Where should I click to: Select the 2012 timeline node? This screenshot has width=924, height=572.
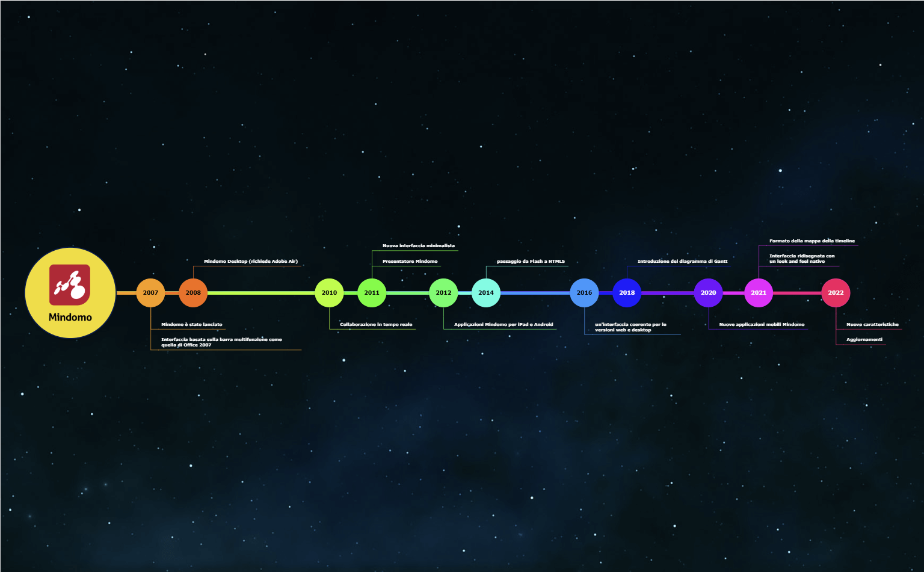443,293
